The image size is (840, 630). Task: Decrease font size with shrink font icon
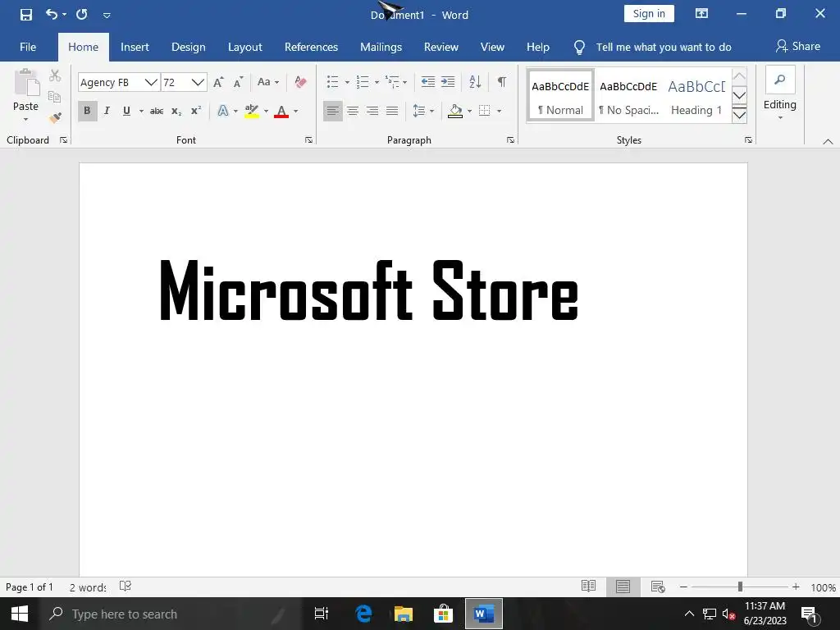click(239, 82)
